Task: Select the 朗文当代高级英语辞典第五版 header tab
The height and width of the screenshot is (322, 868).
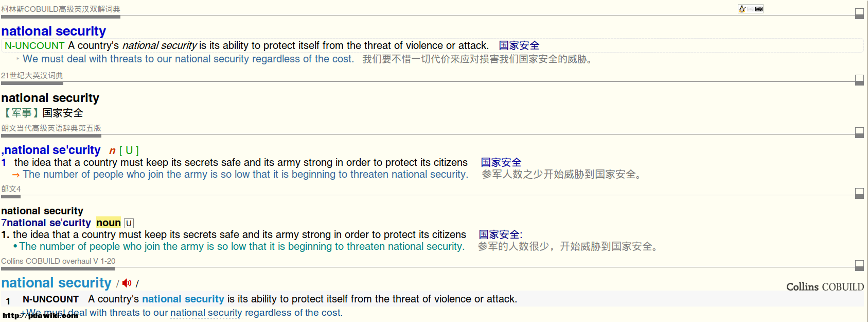Action: [x=51, y=128]
